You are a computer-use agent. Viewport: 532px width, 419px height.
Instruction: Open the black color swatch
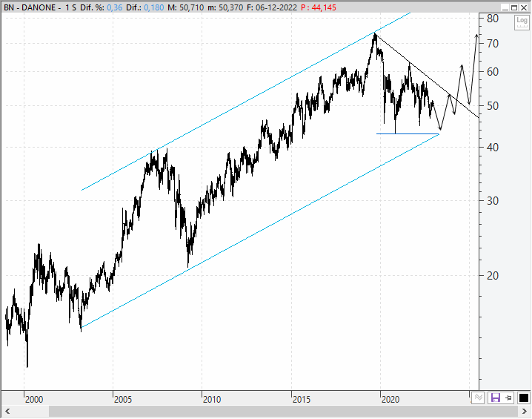click(x=524, y=397)
